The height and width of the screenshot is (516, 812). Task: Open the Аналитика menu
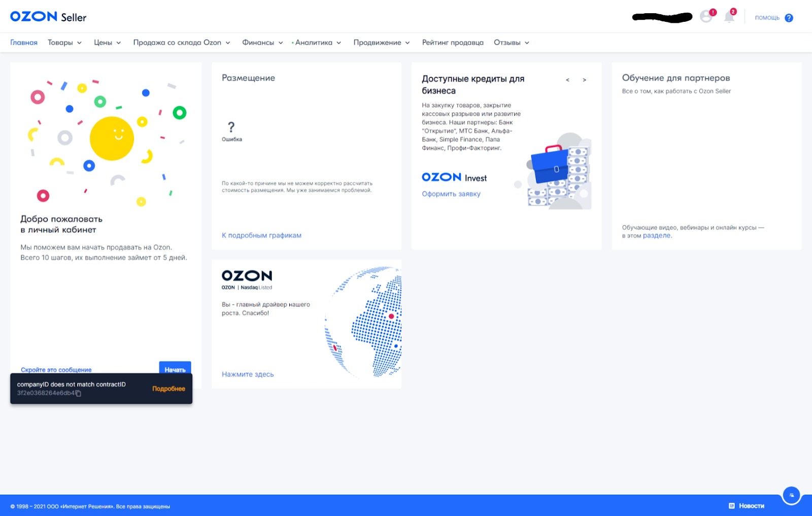(x=318, y=43)
